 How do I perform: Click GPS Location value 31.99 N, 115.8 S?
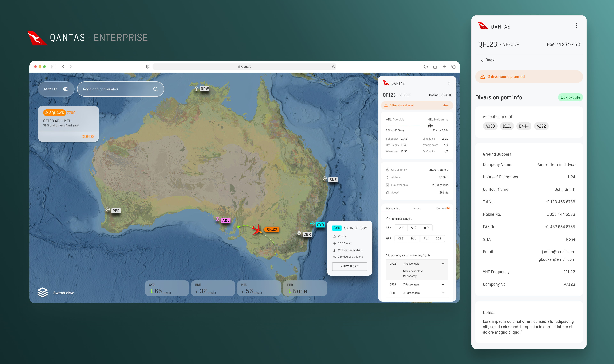pos(439,170)
